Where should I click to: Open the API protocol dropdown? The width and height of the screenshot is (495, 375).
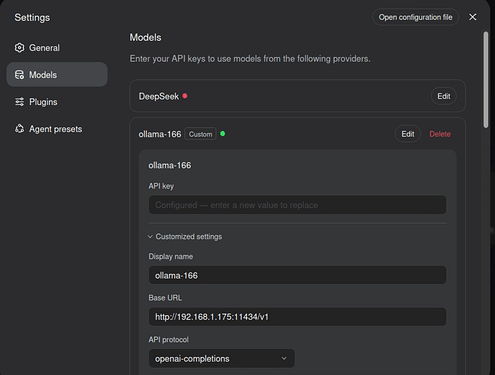(x=222, y=358)
